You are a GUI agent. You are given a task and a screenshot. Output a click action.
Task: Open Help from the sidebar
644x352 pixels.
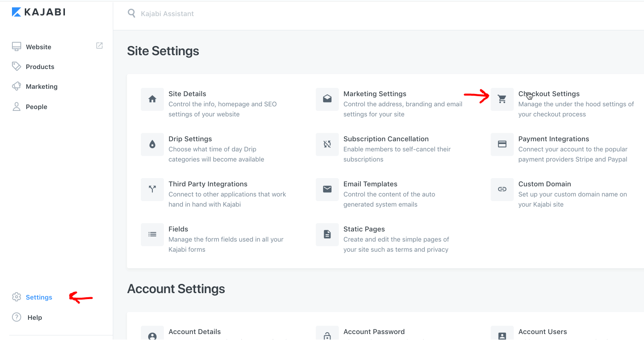pyautogui.click(x=35, y=317)
